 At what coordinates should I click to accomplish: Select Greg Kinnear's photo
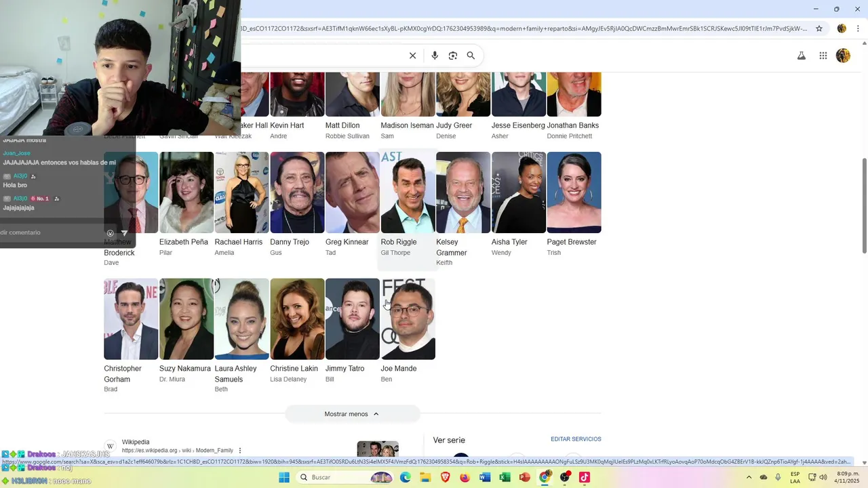(353, 192)
